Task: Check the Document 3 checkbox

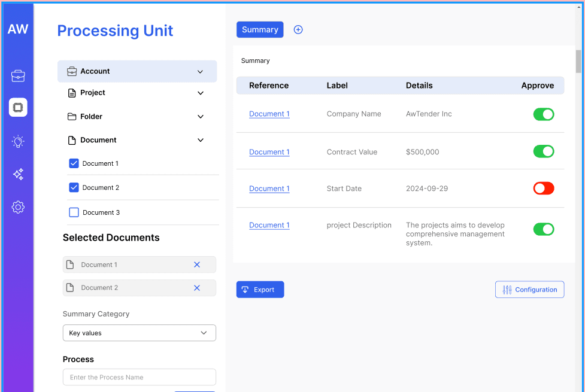Action: tap(74, 212)
